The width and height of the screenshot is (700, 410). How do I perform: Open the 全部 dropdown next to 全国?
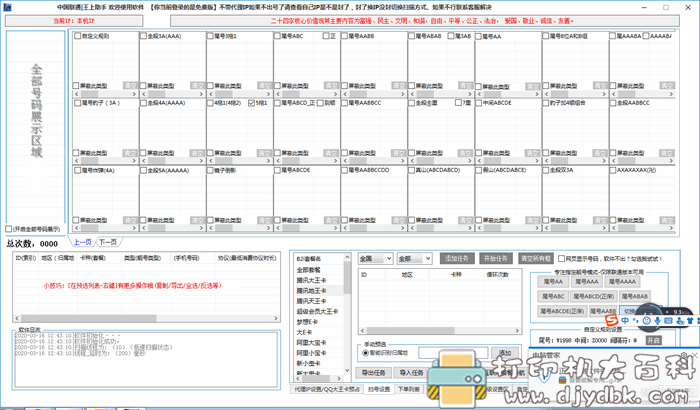click(x=415, y=259)
